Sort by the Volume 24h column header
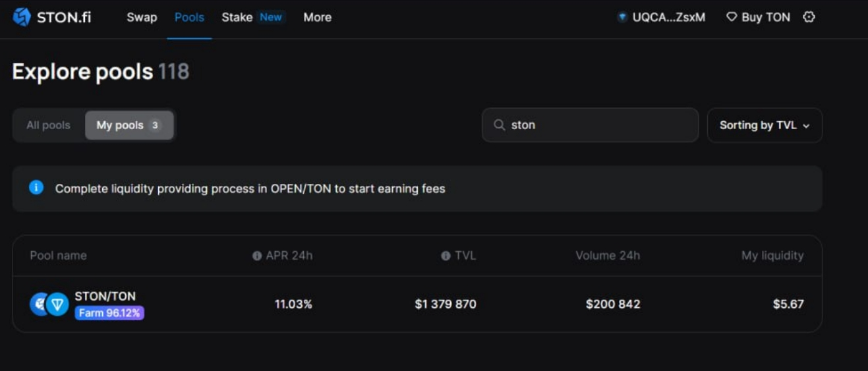Screen dimensions: 868x371 tap(607, 256)
